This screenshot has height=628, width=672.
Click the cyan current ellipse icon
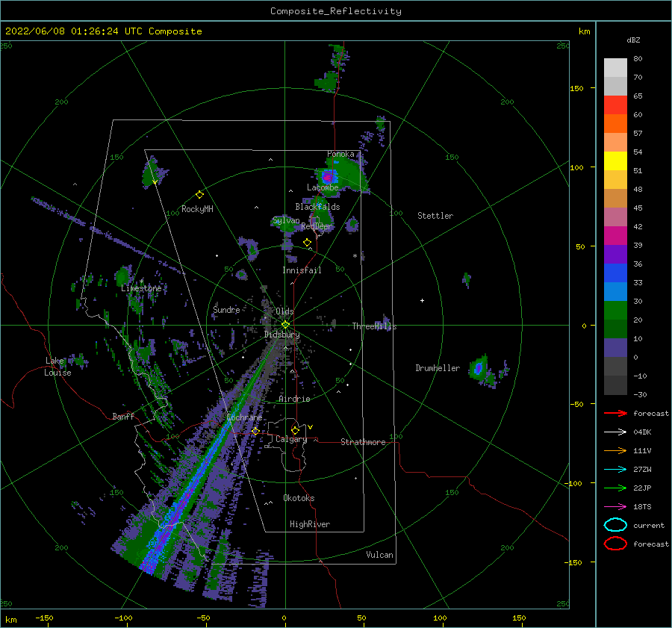615,525
